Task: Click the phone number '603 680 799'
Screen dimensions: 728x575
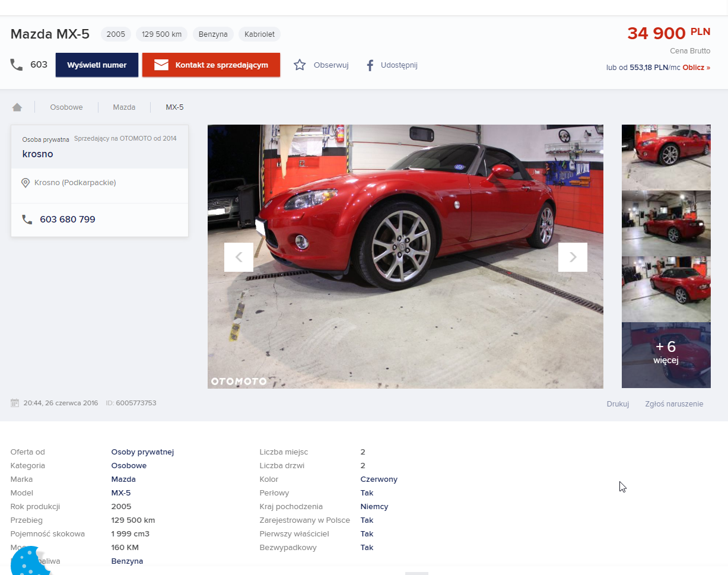Action: [68, 220]
